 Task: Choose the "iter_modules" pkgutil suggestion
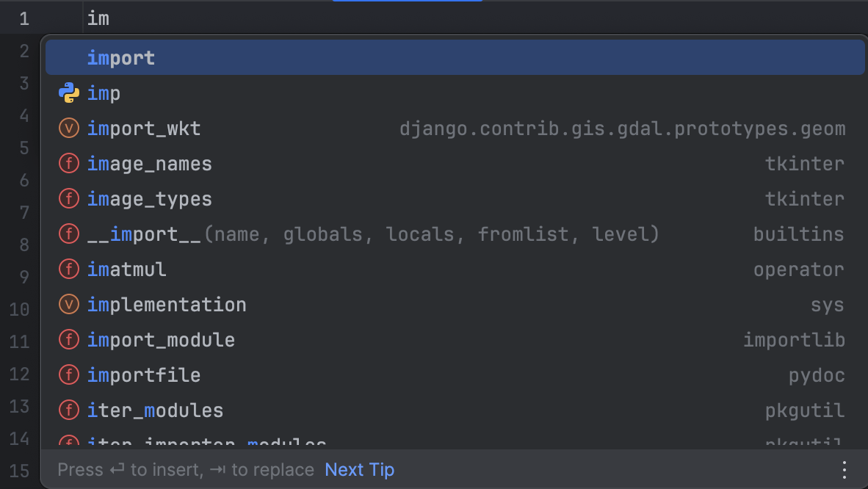pyautogui.click(x=155, y=410)
